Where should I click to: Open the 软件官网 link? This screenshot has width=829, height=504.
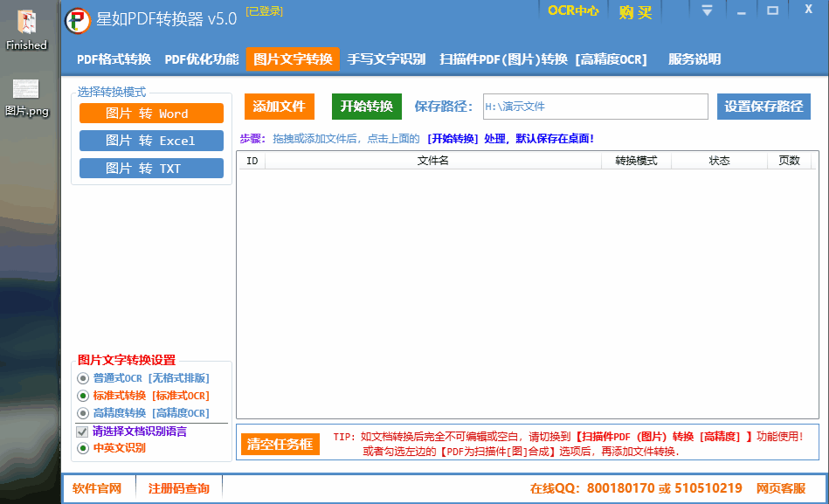97,488
